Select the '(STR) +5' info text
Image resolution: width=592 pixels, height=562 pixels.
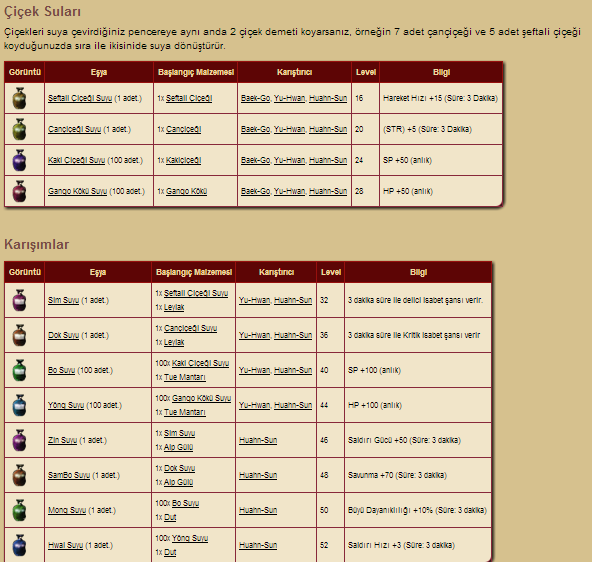tap(399, 129)
